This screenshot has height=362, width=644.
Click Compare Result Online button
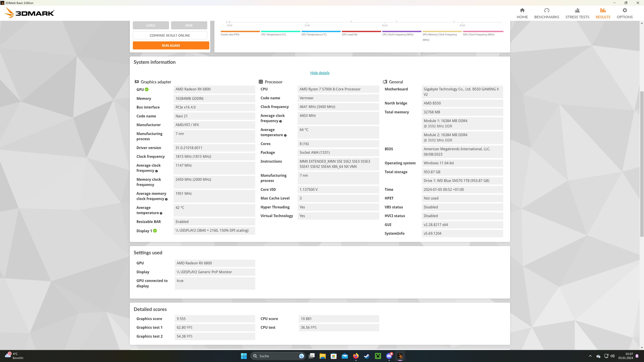(x=170, y=35)
